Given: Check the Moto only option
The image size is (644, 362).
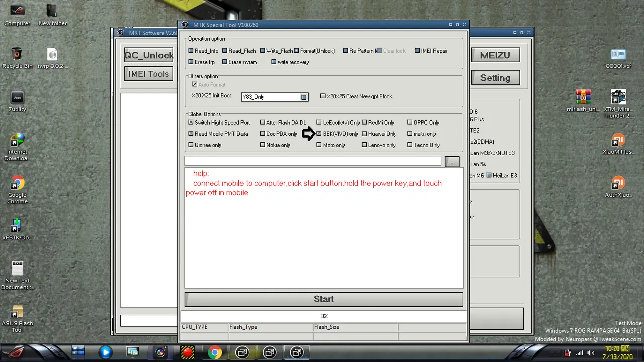Looking at the screenshot, I should point(319,145).
